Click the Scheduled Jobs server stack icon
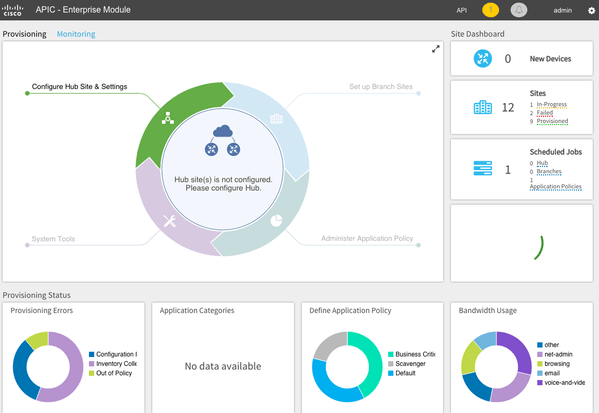Image resolution: width=599 pixels, height=413 pixels. click(x=482, y=168)
